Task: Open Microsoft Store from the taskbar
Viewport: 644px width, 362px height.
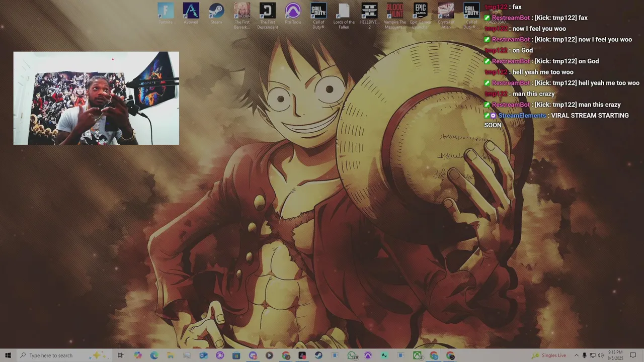Action: tap(236, 355)
